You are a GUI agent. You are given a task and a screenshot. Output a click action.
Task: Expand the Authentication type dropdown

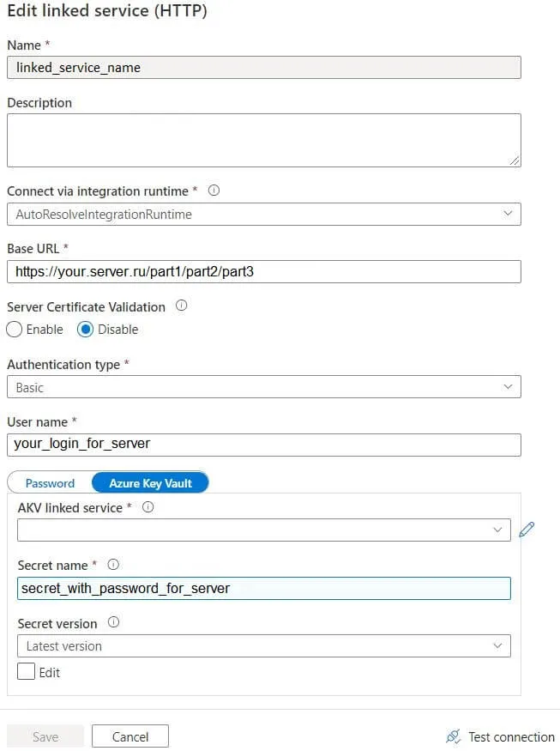pyautogui.click(x=263, y=387)
